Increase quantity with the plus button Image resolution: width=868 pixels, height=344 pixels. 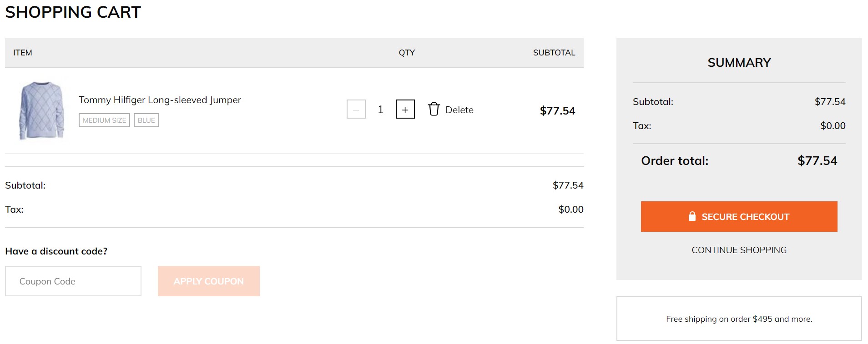tap(405, 109)
